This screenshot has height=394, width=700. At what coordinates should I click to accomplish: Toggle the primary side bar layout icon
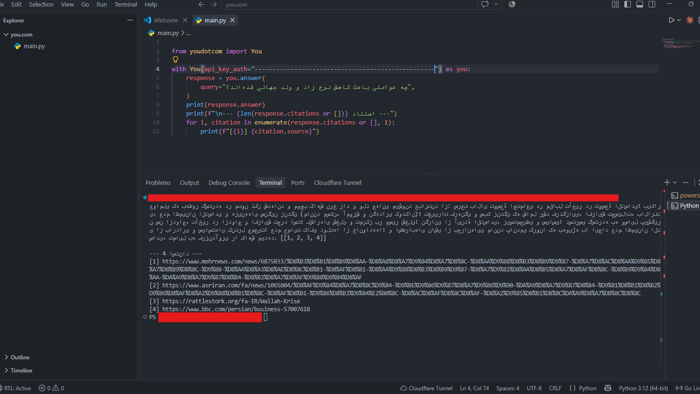[x=627, y=4]
